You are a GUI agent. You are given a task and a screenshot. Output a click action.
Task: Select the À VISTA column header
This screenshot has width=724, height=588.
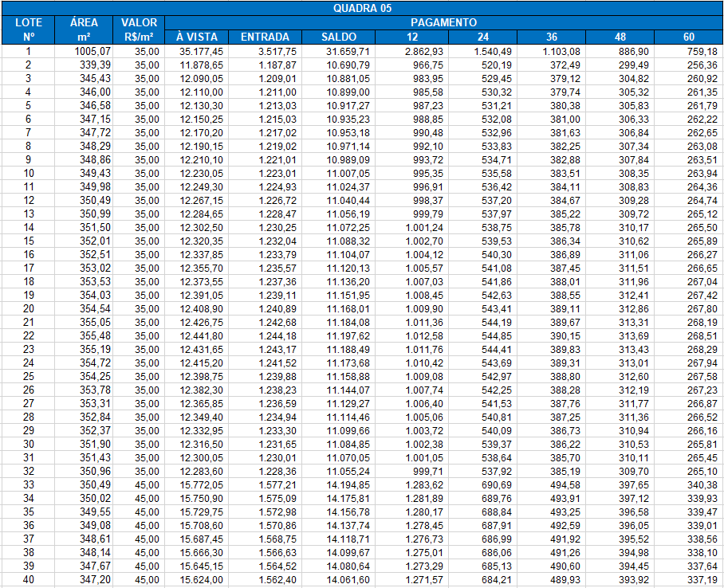196,37
